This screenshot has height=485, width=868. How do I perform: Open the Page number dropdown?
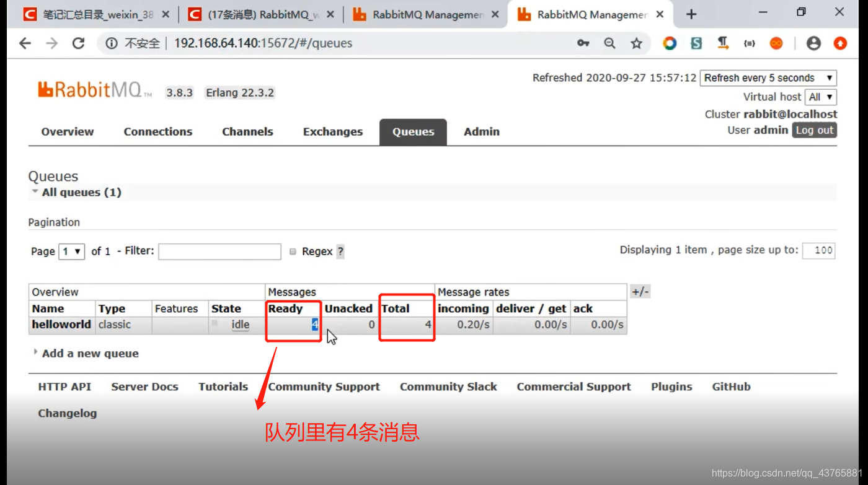pos(71,251)
